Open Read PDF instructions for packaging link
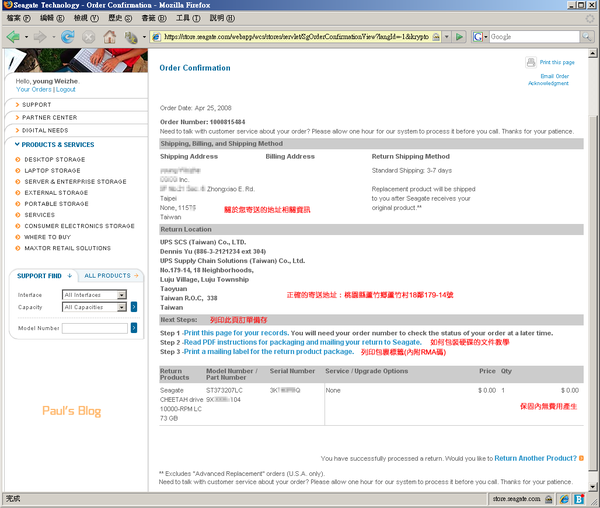Image resolution: width=600 pixels, height=508 pixels. pos(302,342)
